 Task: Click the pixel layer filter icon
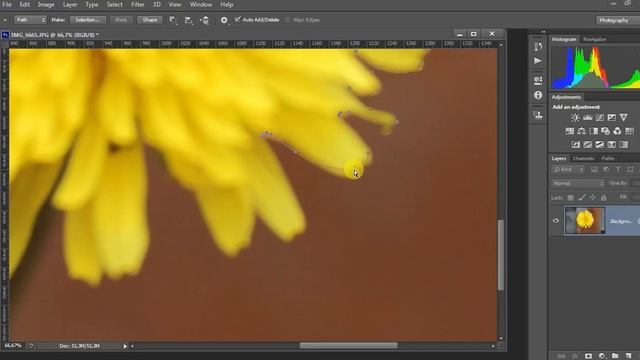(x=594, y=169)
